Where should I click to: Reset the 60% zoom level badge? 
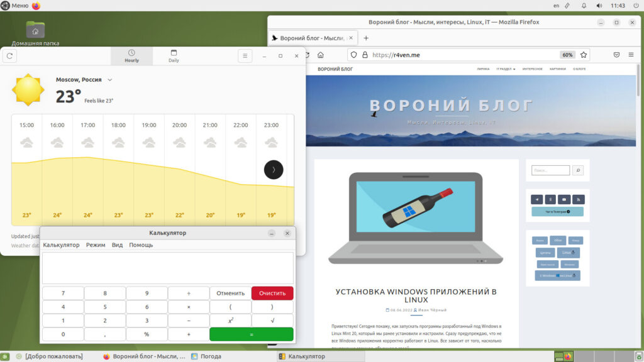tap(567, 55)
